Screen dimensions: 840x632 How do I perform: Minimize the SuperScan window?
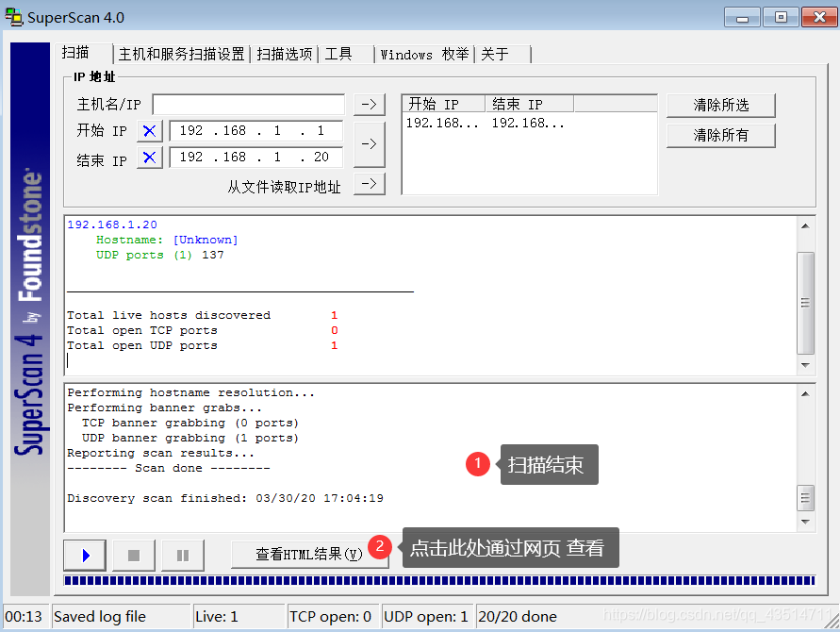click(x=742, y=17)
